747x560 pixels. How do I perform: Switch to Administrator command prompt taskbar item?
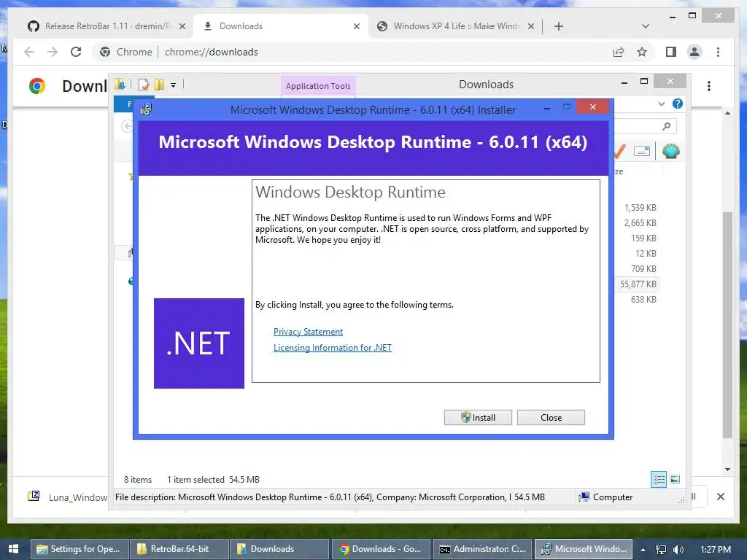pyautogui.click(x=481, y=549)
